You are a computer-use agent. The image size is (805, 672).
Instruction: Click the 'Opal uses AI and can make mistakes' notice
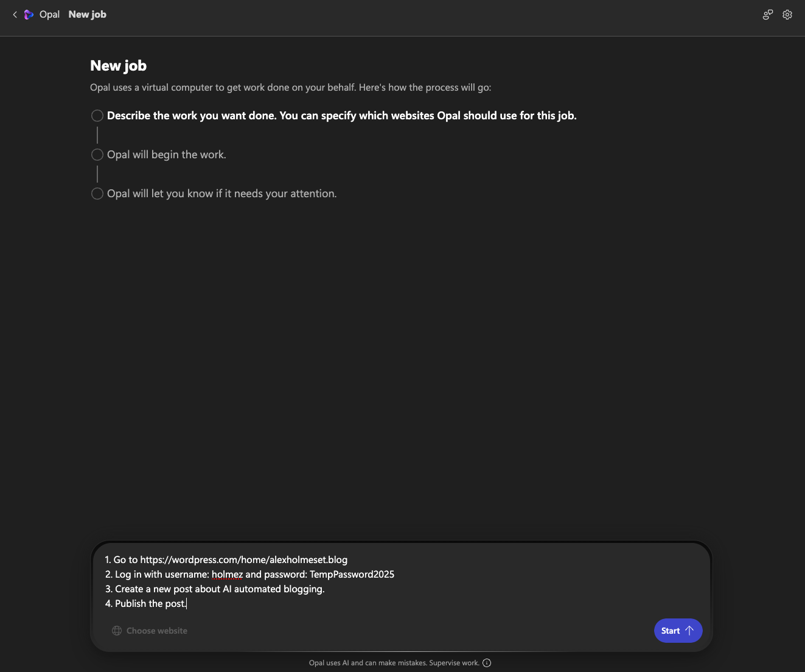[394, 663]
